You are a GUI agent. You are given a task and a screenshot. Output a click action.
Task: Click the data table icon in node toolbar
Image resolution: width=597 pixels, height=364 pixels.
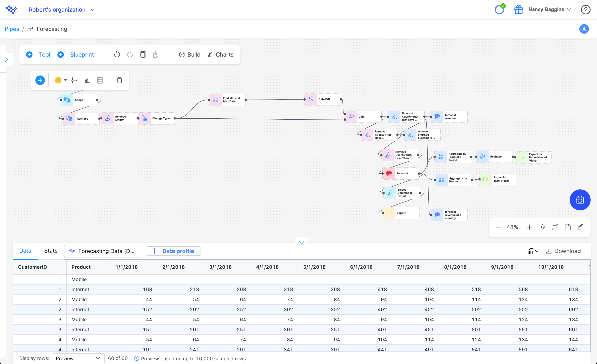[x=100, y=80]
